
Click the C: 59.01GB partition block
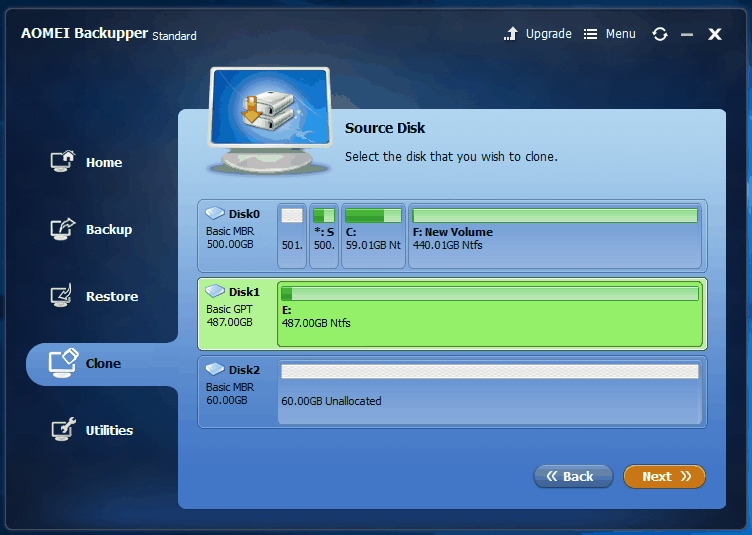point(373,236)
